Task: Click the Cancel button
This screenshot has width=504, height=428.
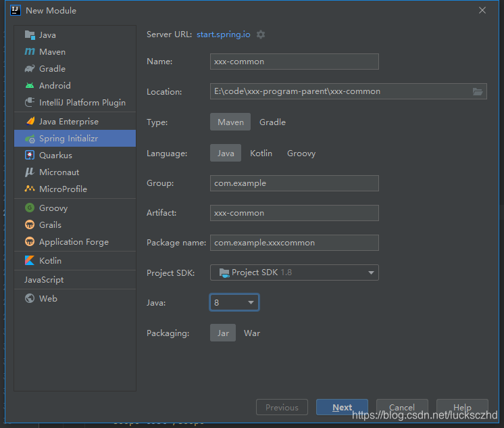Action: click(402, 408)
